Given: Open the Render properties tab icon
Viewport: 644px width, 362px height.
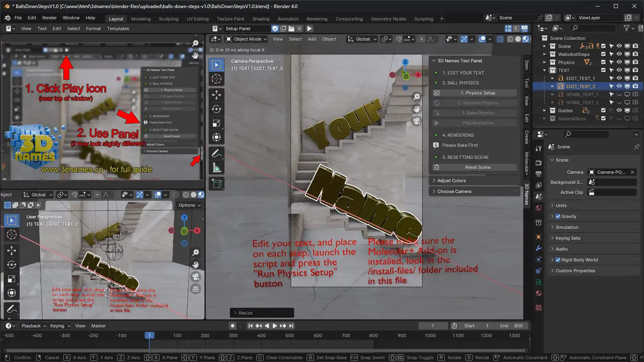Looking at the screenshot, I should 539,162.
